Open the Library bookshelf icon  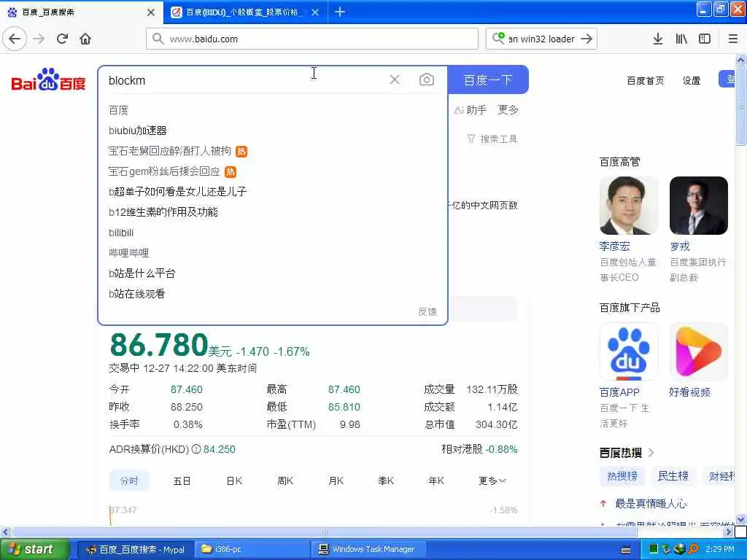point(681,39)
